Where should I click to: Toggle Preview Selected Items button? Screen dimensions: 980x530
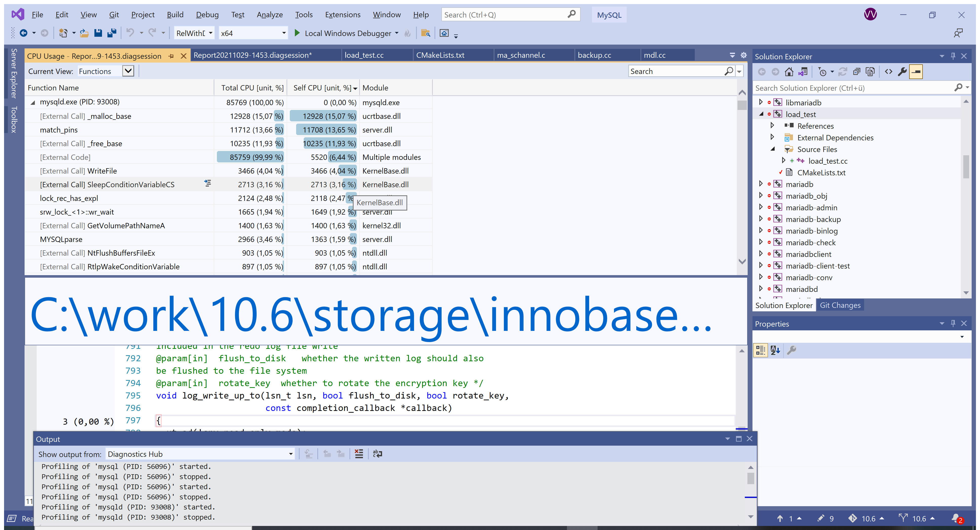[x=916, y=72]
